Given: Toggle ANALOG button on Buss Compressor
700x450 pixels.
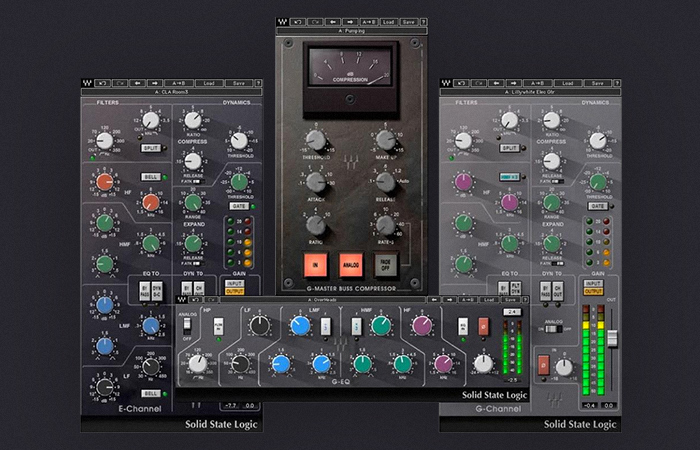Looking at the screenshot, I should click(x=350, y=265).
